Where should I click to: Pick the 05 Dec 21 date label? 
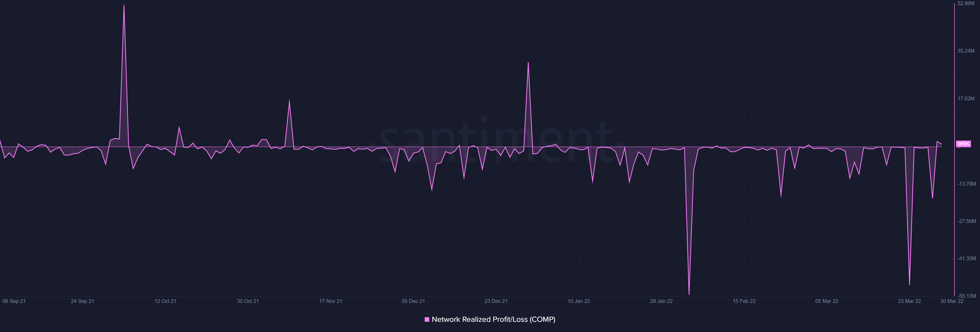pos(413,301)
